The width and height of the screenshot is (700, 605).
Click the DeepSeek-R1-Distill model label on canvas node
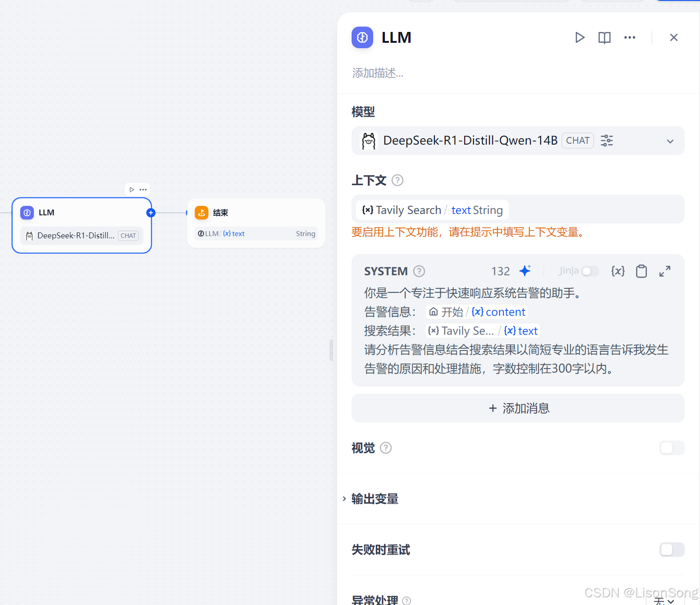pyautogui.click(x=76, y=236)
